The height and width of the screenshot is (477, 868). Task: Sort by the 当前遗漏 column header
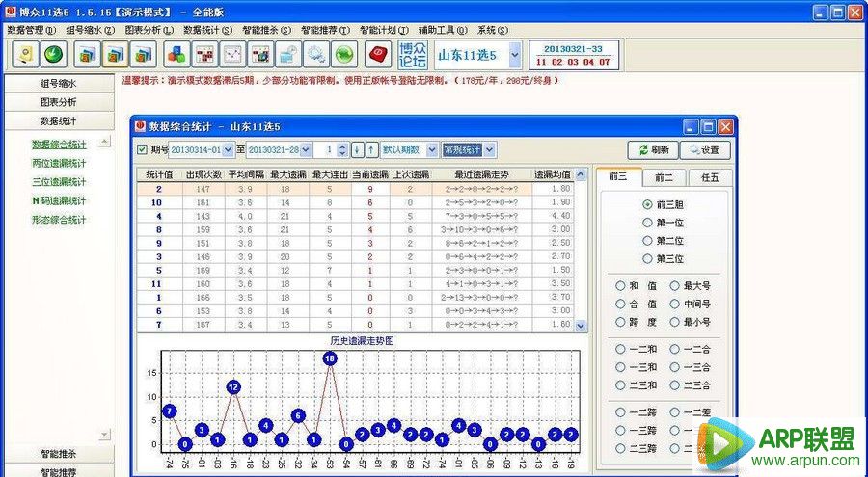[370, 174]
